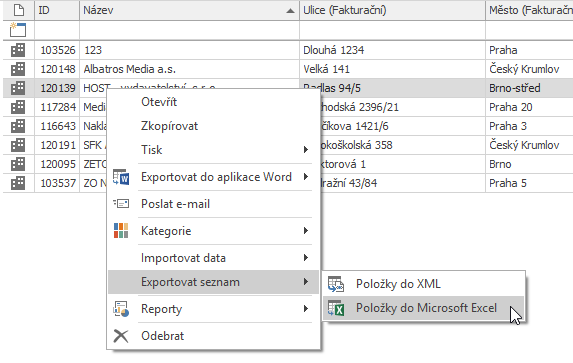Click the Ulice filter field in new row
The width and height of the screenshot is (573, 363).
coord(392,30)
